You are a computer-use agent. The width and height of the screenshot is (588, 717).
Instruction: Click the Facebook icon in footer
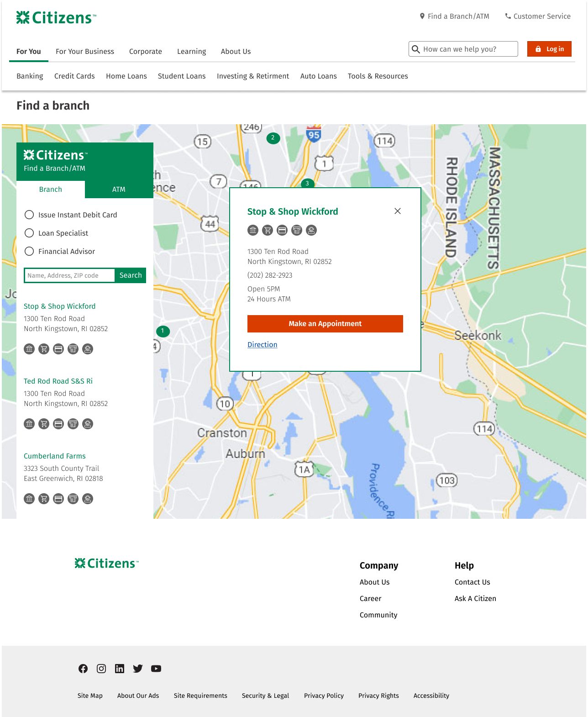(83, 669)
